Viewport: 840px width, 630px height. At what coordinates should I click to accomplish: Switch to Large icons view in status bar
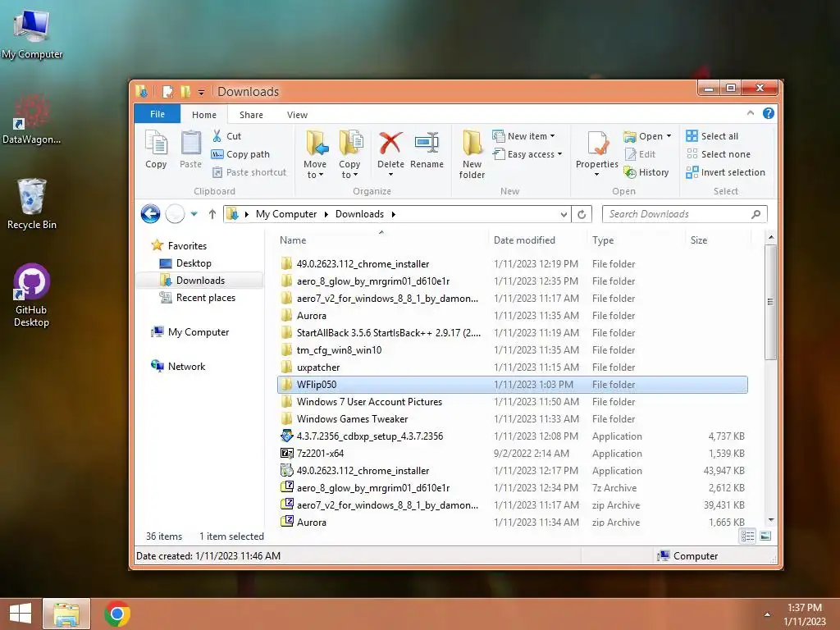(x=765, y=536)
